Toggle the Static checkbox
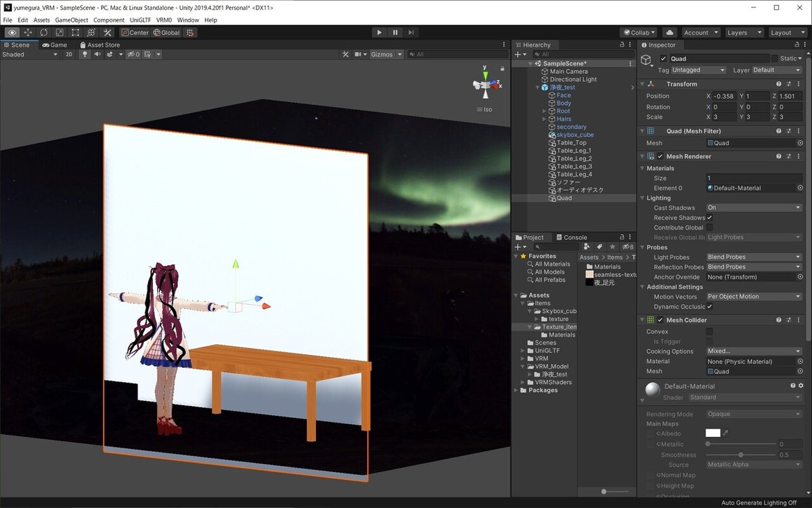The image size is (812, 508). click(x=775, y=59)
